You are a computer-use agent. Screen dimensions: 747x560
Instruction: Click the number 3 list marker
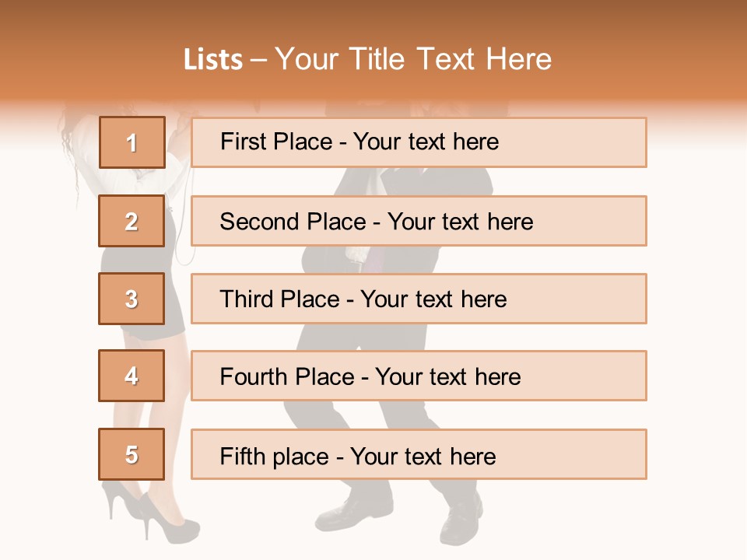point(132,299)
